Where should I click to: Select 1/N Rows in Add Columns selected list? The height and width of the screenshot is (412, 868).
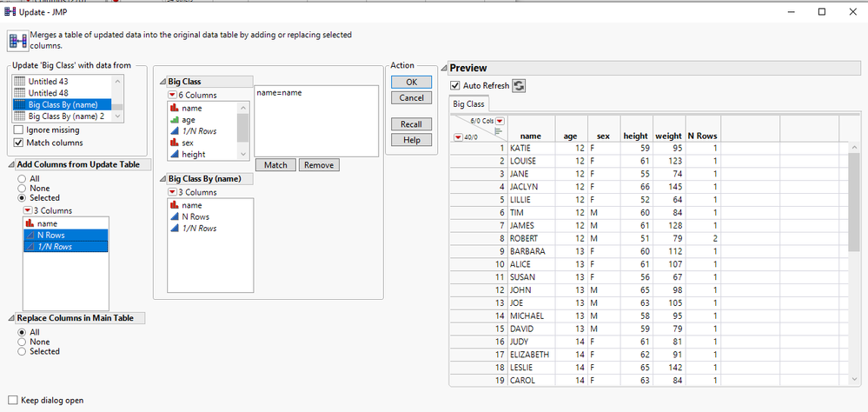[x=66, y=247]
